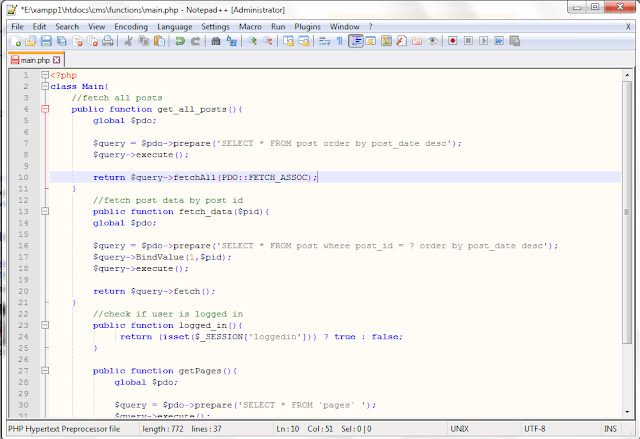Toggle Show All Characters pilcrow icon
The height and width of the screenshot is (439, 640).
coord(340,41)
